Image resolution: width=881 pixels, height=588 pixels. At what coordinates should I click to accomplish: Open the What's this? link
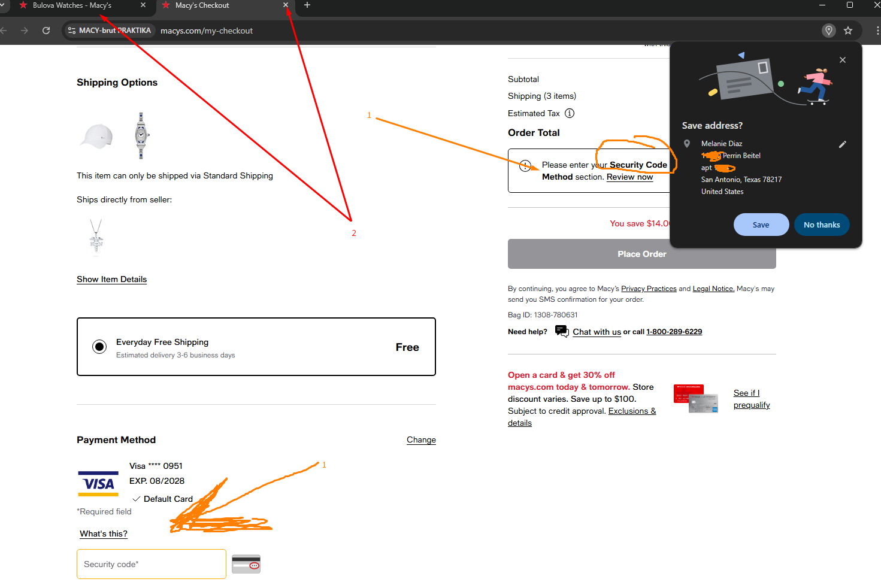tap(104, 534)
